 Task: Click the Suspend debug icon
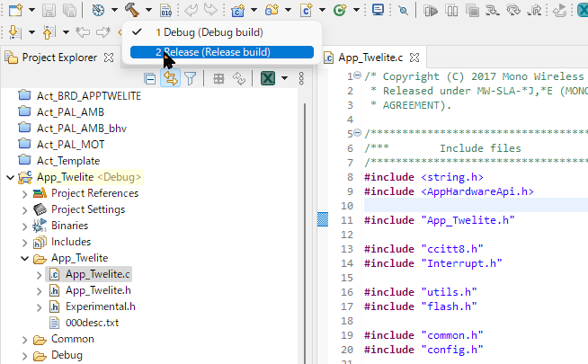(451, 11)
